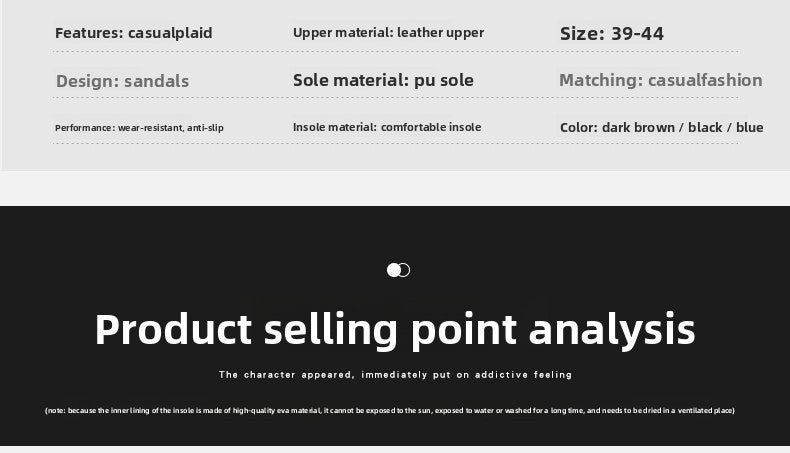Viewport: 790px width, 453px height.
Task: Click the "Size:" label in the spec table
Action: click(582, 33)
